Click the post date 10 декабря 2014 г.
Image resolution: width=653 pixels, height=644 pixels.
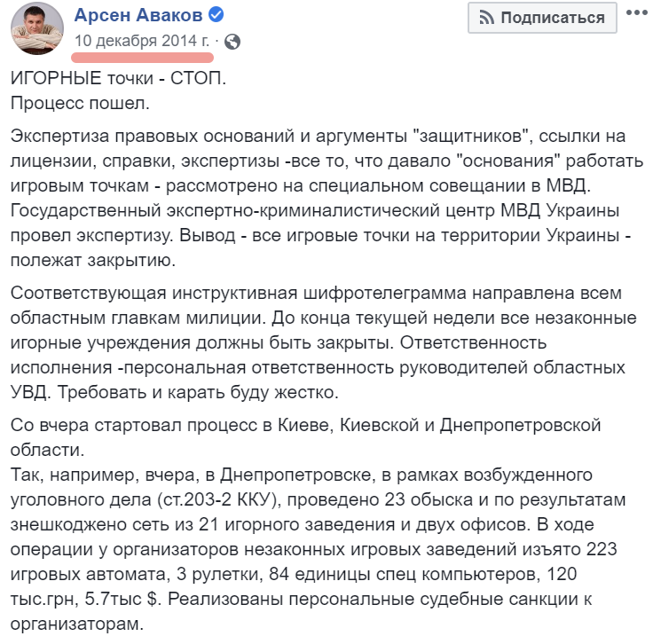(143, 41)
